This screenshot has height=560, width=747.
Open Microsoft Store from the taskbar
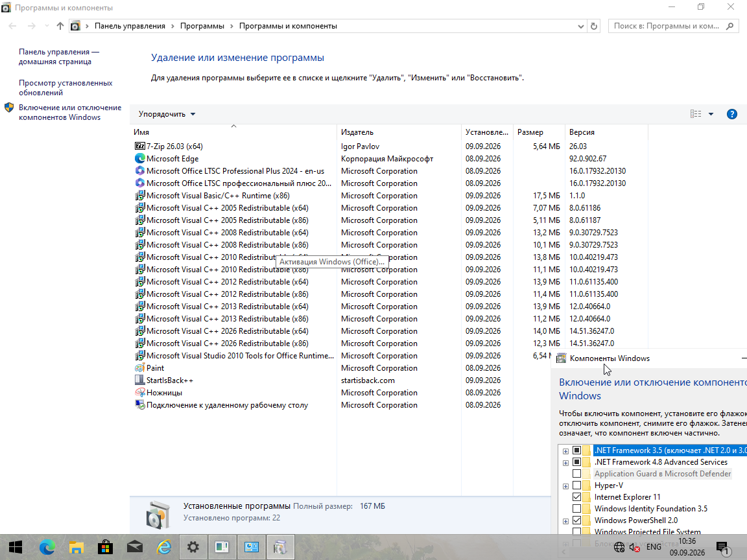coord(105,547)
